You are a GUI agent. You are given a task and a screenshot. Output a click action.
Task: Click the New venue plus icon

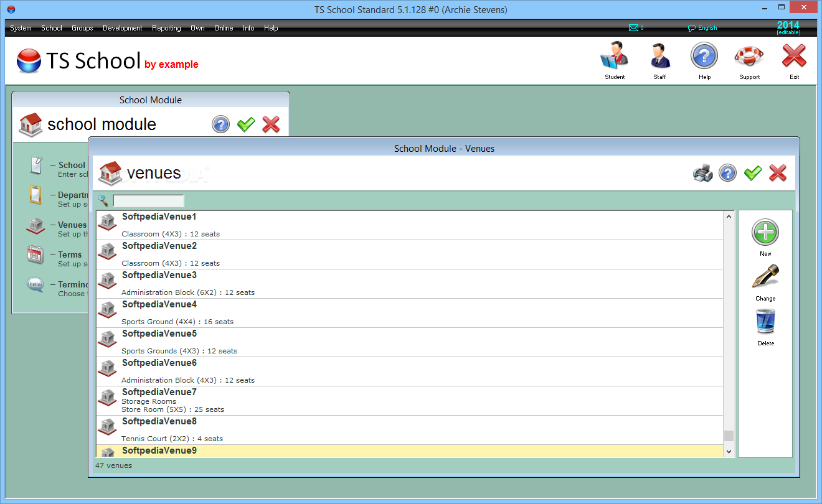[x=765, y=233]
